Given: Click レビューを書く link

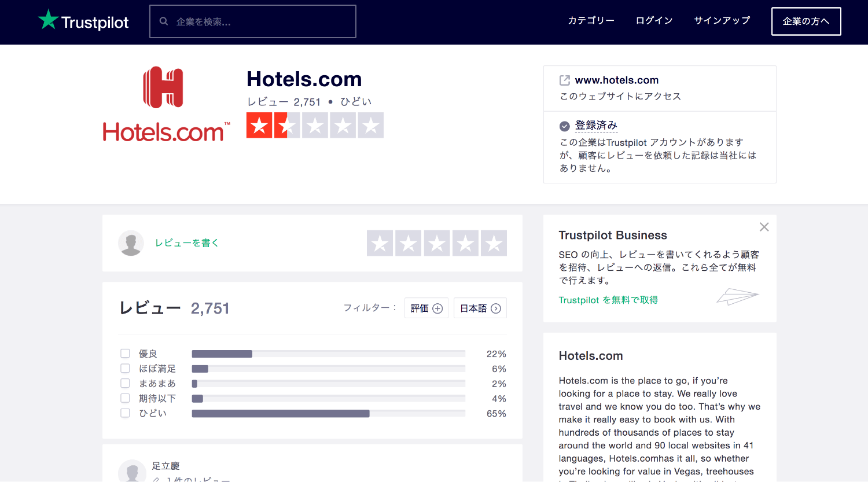Looking at the screenshot, I should tap(187, 243).
